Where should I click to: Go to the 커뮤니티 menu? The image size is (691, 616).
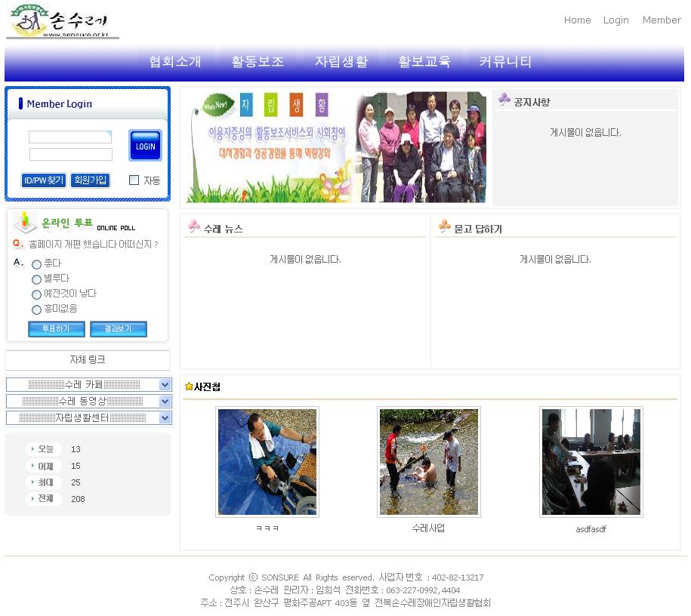[505, 62]
